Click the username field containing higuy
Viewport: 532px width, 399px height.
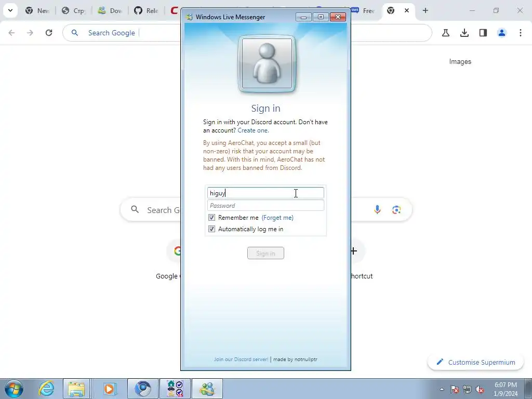pyautogui.click(x=265, y=193)
